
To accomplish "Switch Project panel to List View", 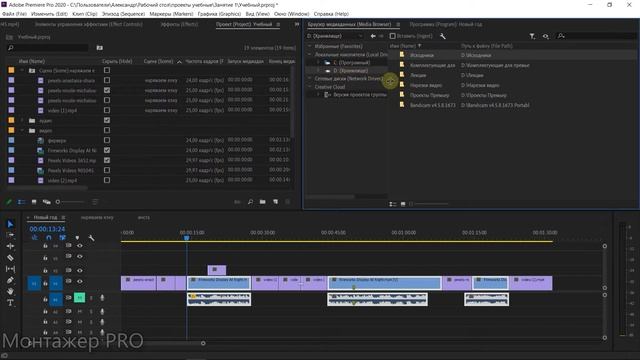I will (22, 202).
